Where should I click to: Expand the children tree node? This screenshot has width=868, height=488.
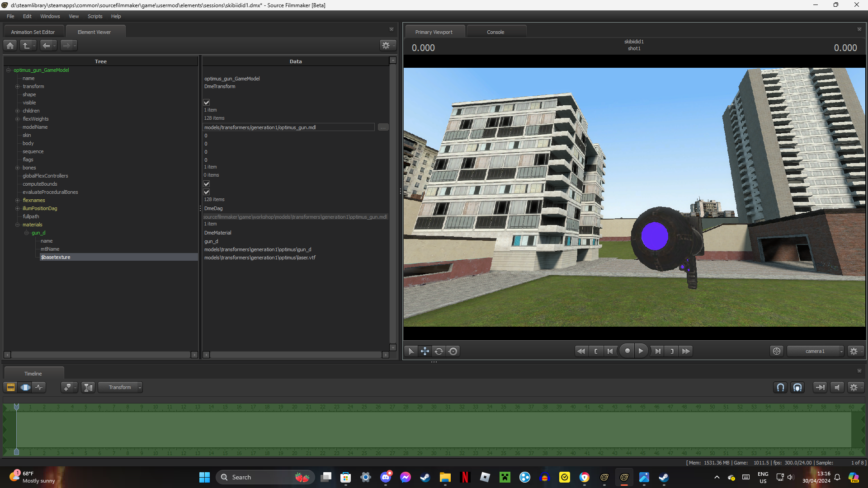click(18, 111)
